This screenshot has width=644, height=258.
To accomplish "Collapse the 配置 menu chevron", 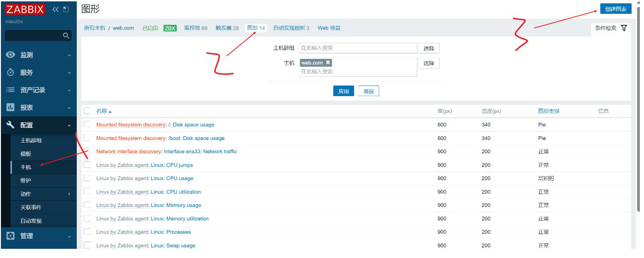I will (x=69, y=125).
